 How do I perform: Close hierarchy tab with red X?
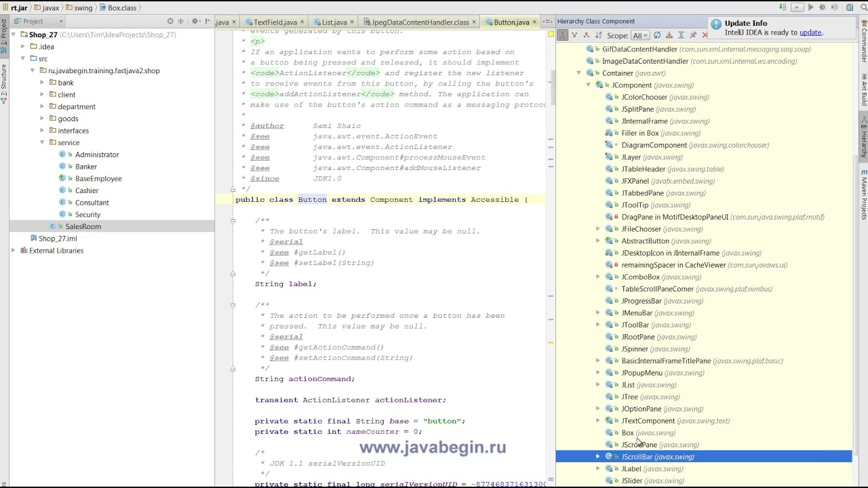coord(705,35)
